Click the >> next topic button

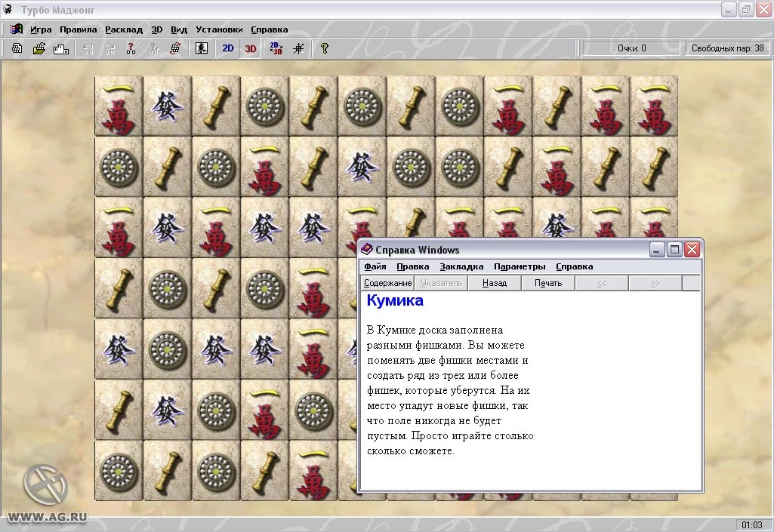655,283
